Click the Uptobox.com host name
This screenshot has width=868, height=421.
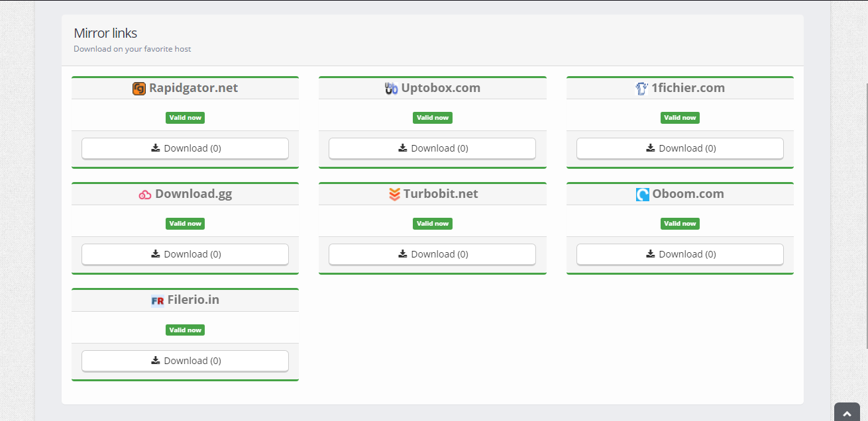tap(441, 88)
